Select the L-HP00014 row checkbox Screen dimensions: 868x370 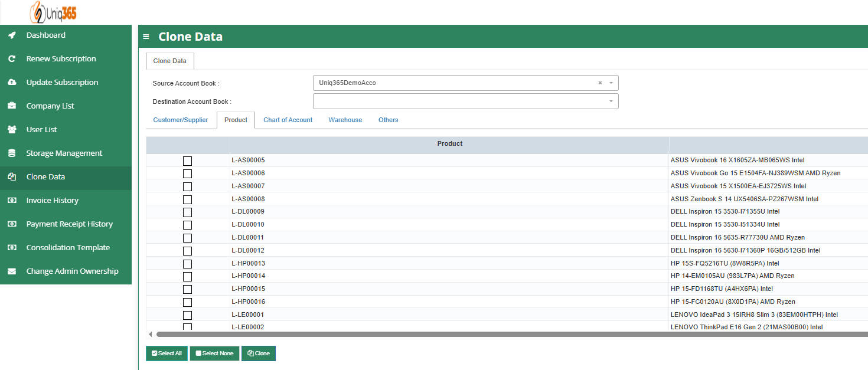[x=187, y=276]
